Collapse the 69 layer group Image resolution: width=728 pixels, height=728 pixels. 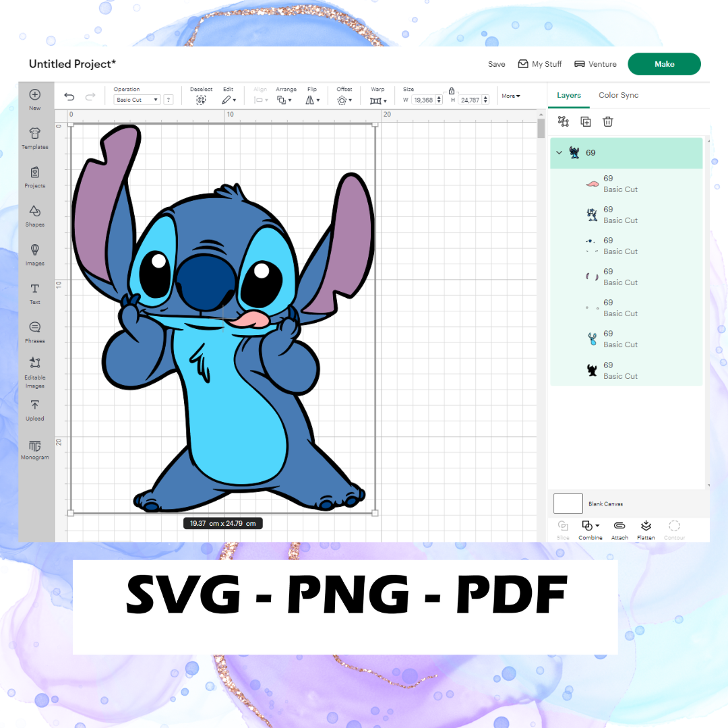click(559, 153)
